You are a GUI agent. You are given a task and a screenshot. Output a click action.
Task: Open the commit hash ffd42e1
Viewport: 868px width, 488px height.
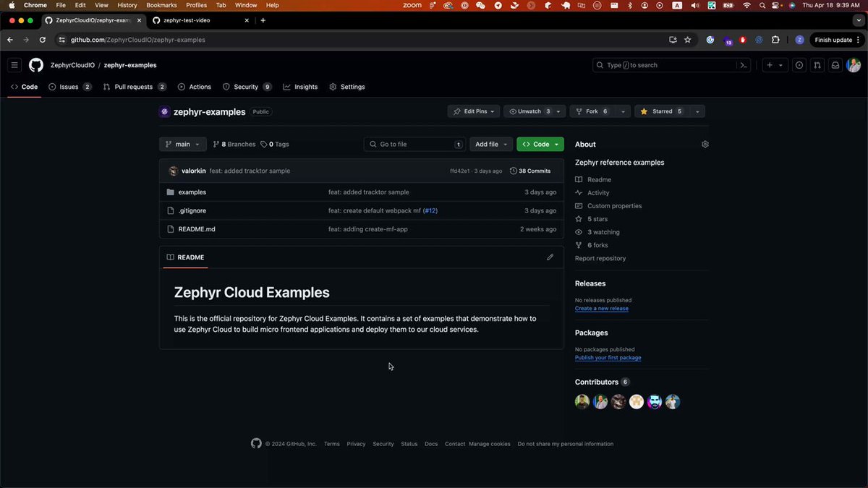[x=460, y=171]
